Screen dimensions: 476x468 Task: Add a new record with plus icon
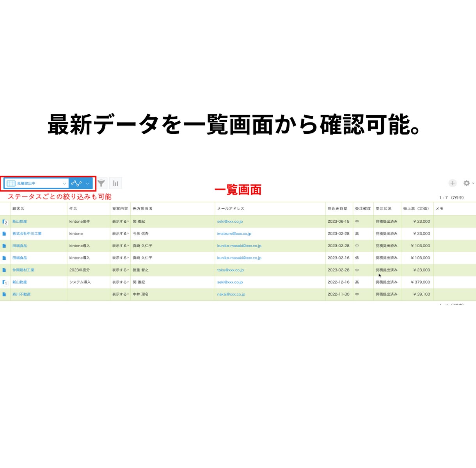[x=452, y=183]
